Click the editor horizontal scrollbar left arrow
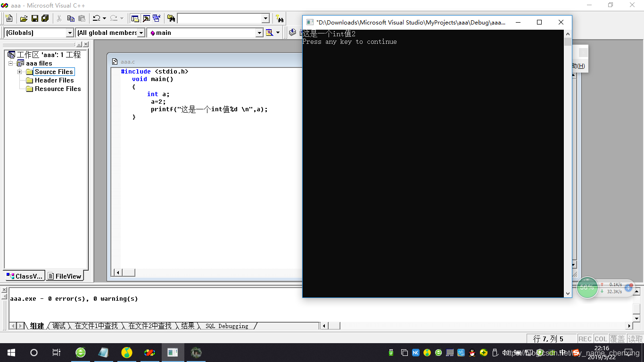 (118, 272)
